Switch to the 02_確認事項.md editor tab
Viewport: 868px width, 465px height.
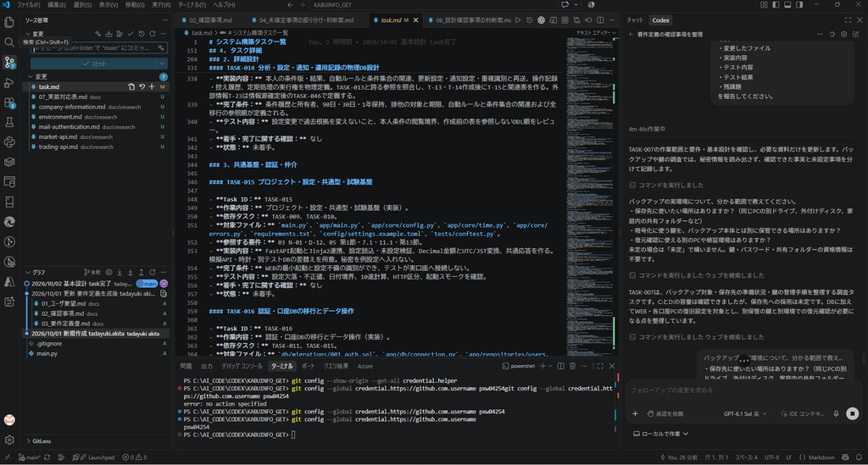coord(211,20)
